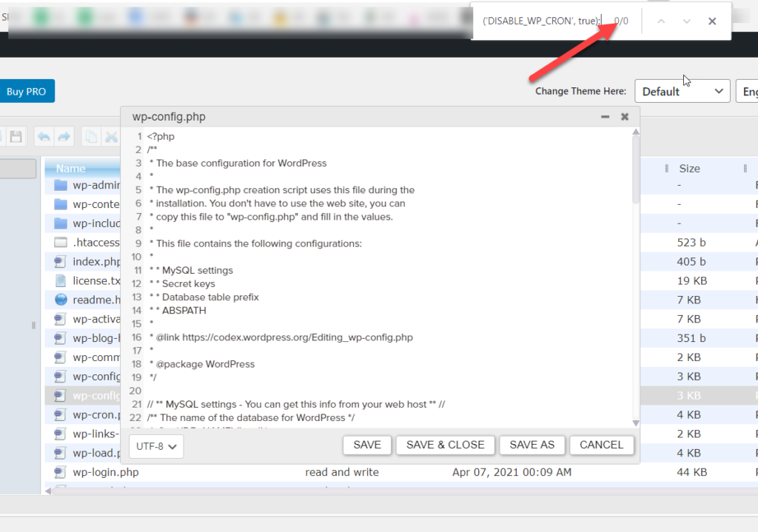Click the copy toolbar icon
This screenshot has height=532, width=758.
pos(91,137)
